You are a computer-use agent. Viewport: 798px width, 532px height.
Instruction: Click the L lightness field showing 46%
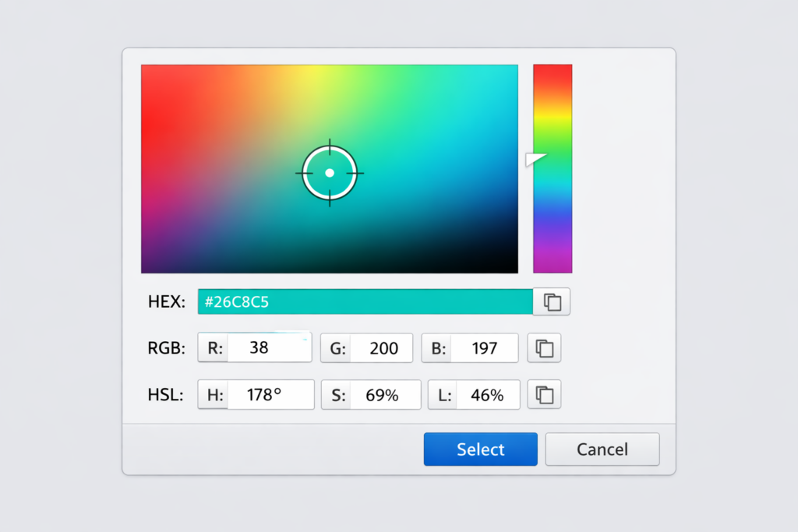click(486, 395)
